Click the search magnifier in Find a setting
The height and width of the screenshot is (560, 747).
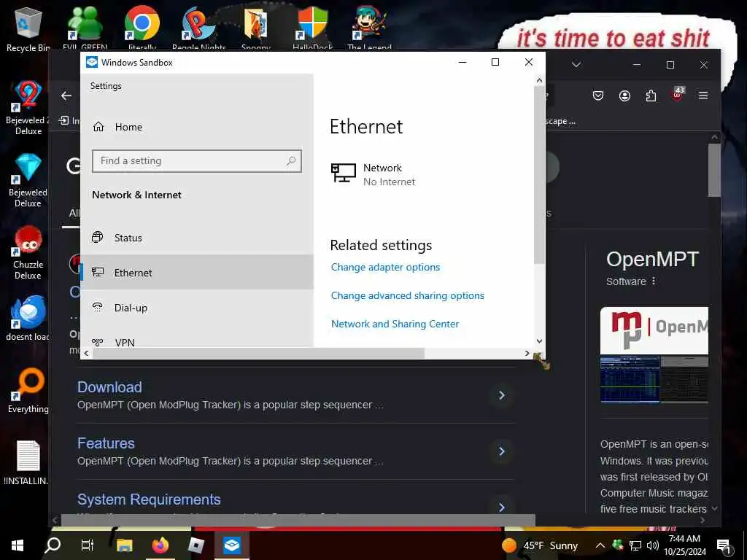tap(291, 161)
